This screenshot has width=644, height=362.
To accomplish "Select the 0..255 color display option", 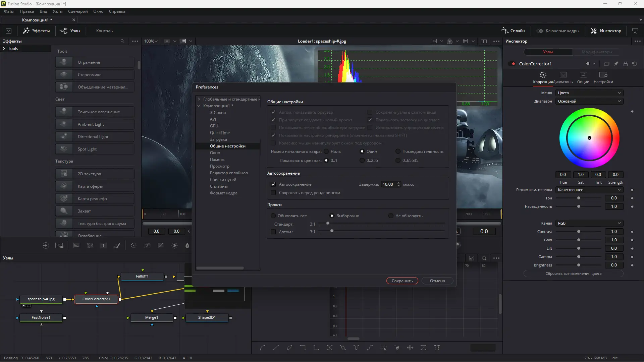I will [x=362, y=161].
